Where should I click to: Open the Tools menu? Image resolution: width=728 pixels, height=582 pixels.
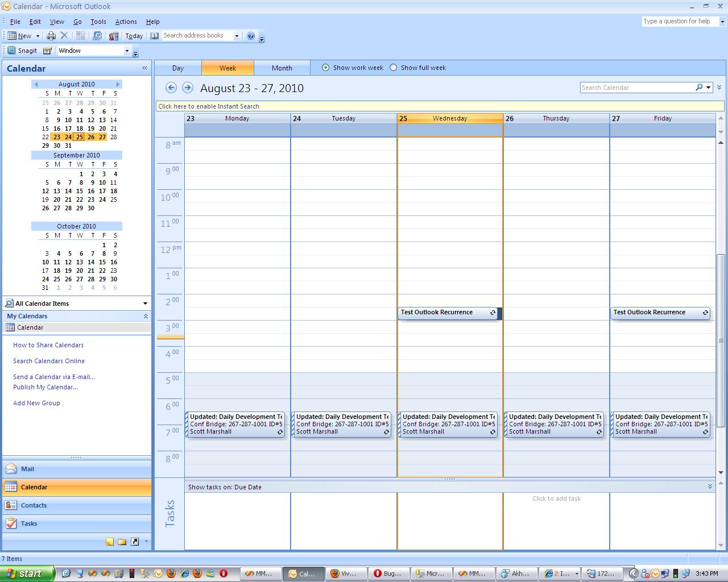pos(98,22)
